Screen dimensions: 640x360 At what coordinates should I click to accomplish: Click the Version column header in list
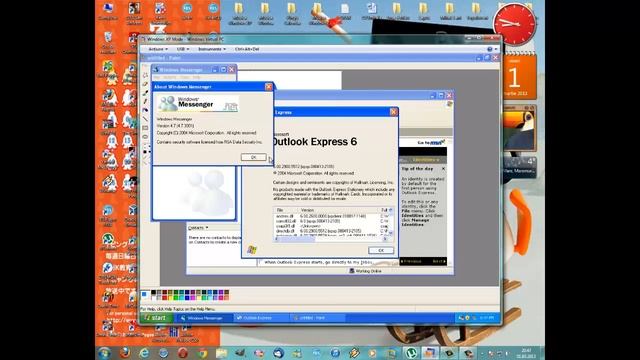tap(339, 210)
